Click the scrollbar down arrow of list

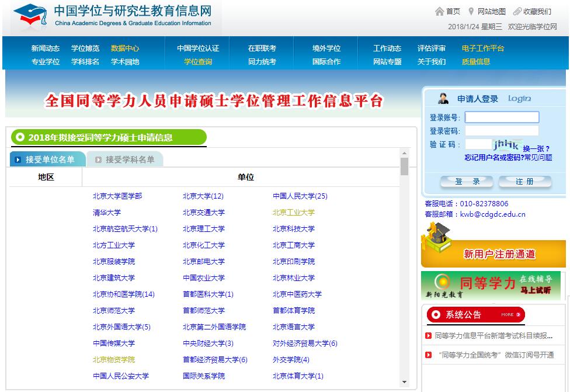pyautogui.click(x=404, y=383)
